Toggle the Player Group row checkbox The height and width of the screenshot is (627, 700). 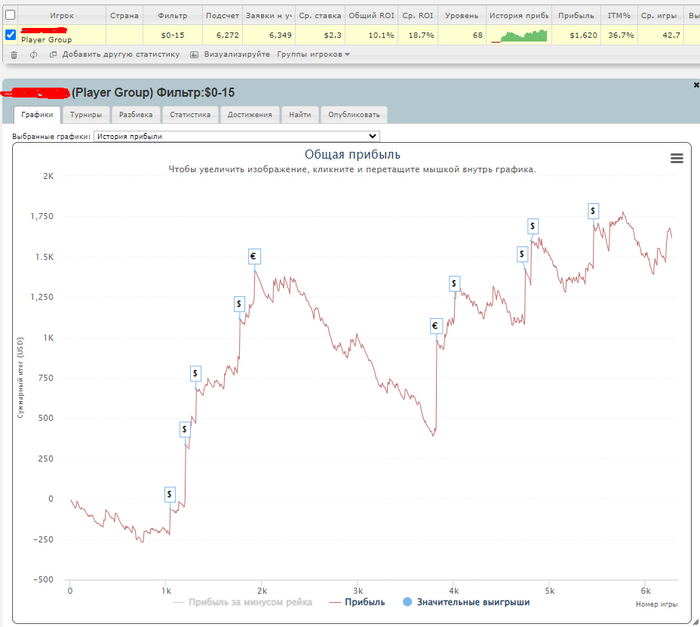tap(11, 34)
